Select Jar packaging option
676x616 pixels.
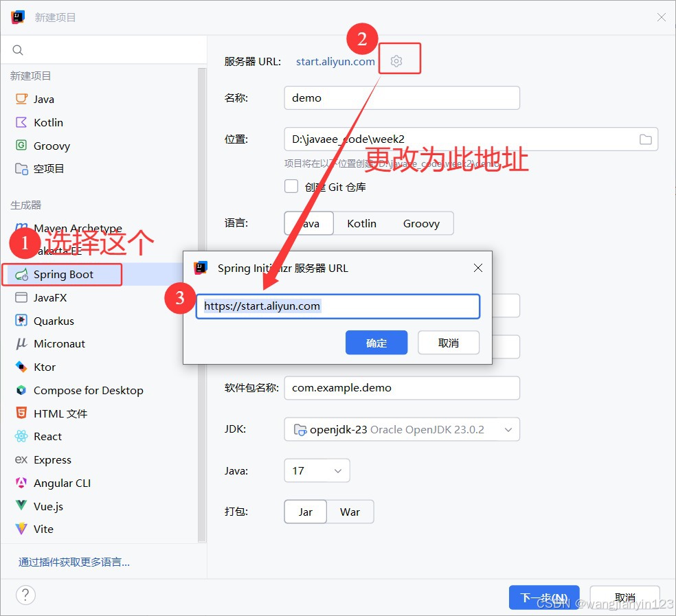(x=305, y=512)
